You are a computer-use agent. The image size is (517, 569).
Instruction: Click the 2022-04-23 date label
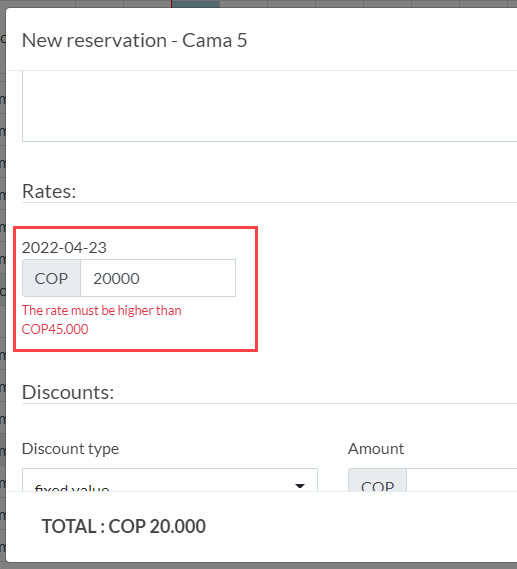tap(64, 248)
